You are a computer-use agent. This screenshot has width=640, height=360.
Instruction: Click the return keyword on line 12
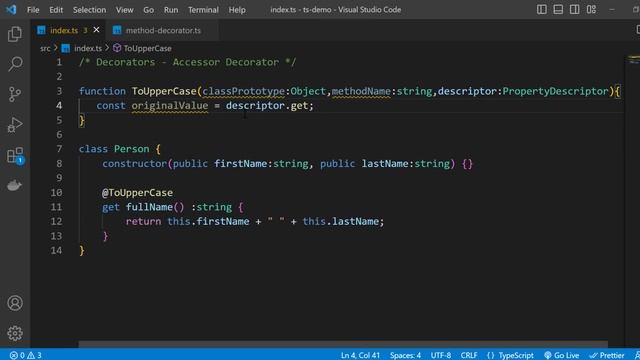143,221
